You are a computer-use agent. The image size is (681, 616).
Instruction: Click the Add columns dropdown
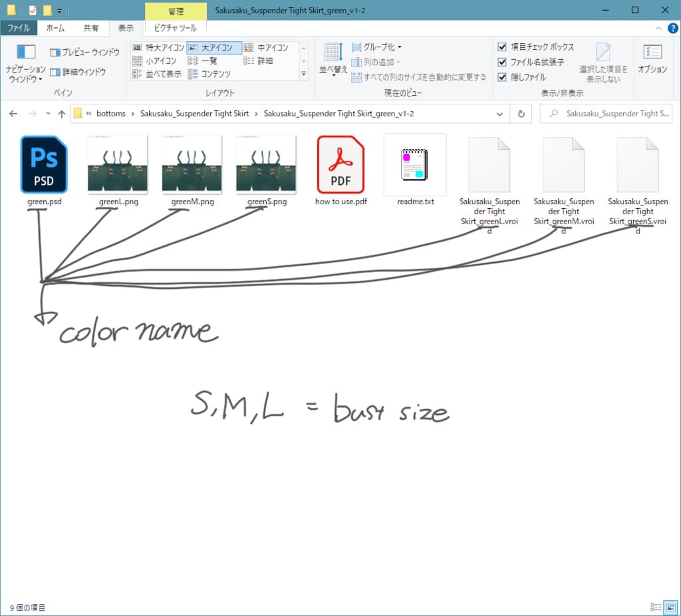(375, 62)
